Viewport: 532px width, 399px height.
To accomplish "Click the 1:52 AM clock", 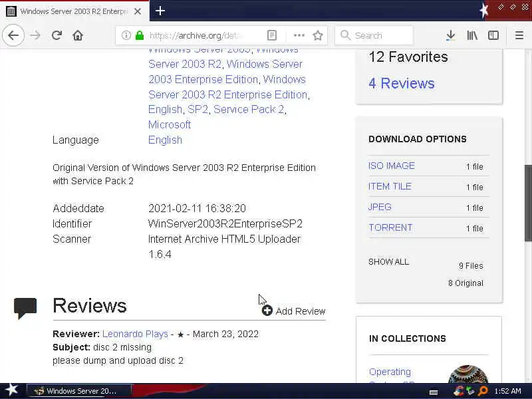I will click(507, 391).
